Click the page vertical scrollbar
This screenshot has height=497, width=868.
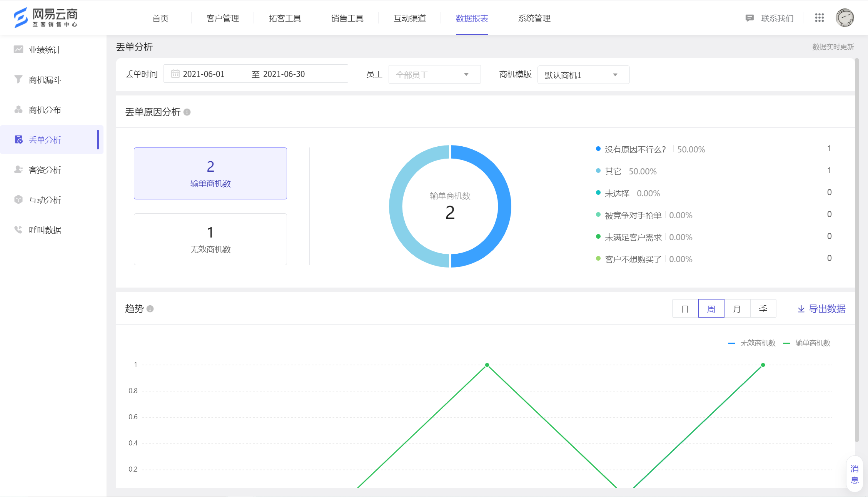pos(857,250)
